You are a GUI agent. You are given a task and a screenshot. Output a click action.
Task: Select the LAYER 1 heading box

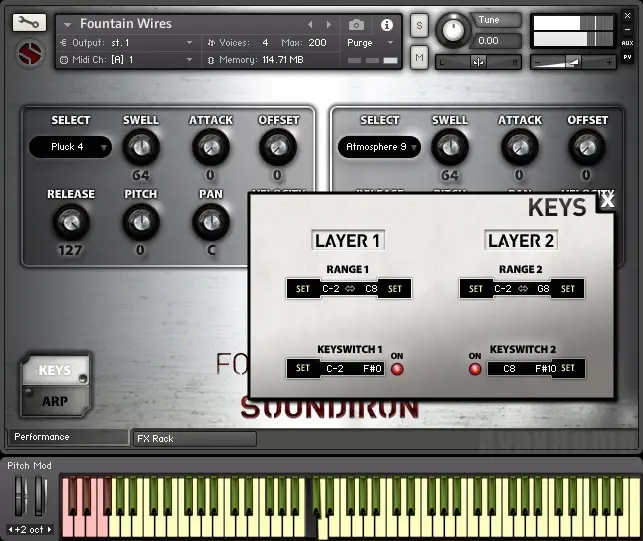pos(348,240)
